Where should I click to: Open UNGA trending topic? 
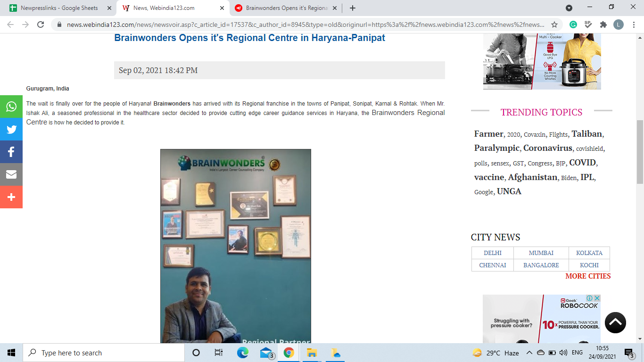click(509, 191)
